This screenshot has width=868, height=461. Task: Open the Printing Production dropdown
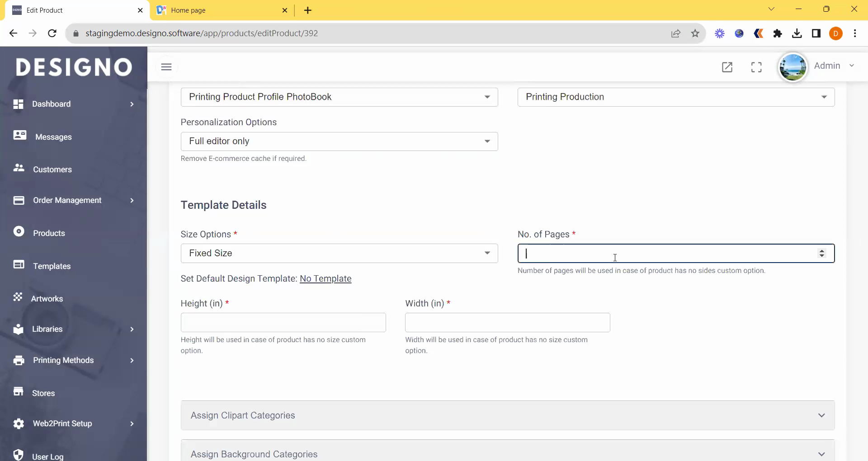pyautogui.click(x=676, y=97)
